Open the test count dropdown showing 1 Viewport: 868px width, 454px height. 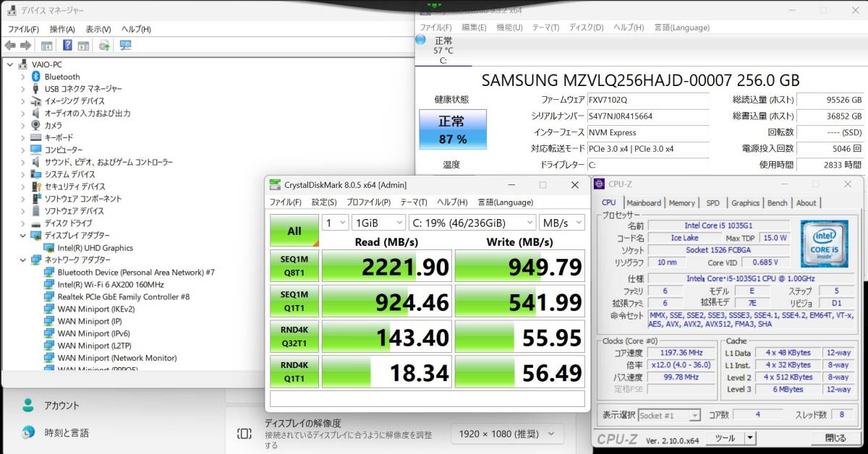336,223
